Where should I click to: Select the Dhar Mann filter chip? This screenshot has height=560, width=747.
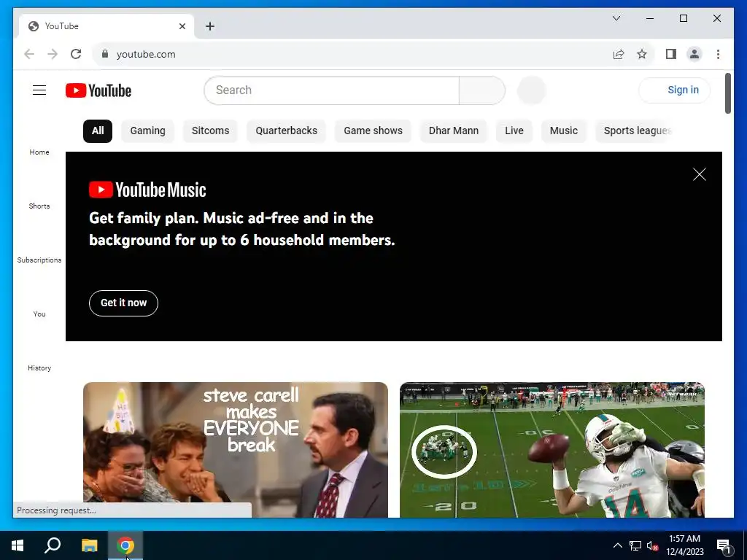454,131
